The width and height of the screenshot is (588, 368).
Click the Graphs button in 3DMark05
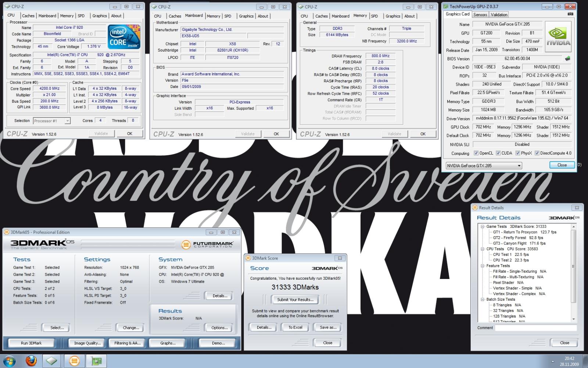(168, 343)
